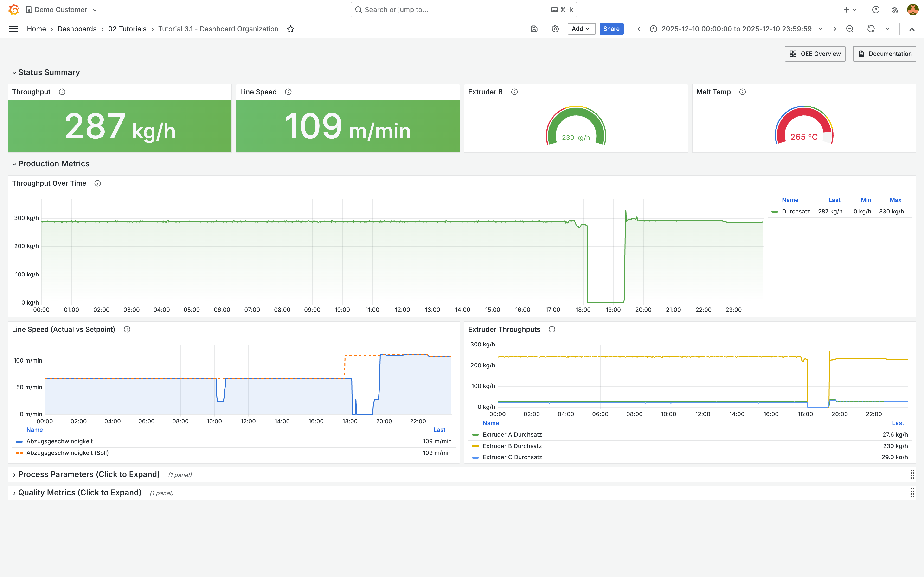Click the save dashboard icon
Viewport: 924px width, 577px height.
click(x=534, y=29)
